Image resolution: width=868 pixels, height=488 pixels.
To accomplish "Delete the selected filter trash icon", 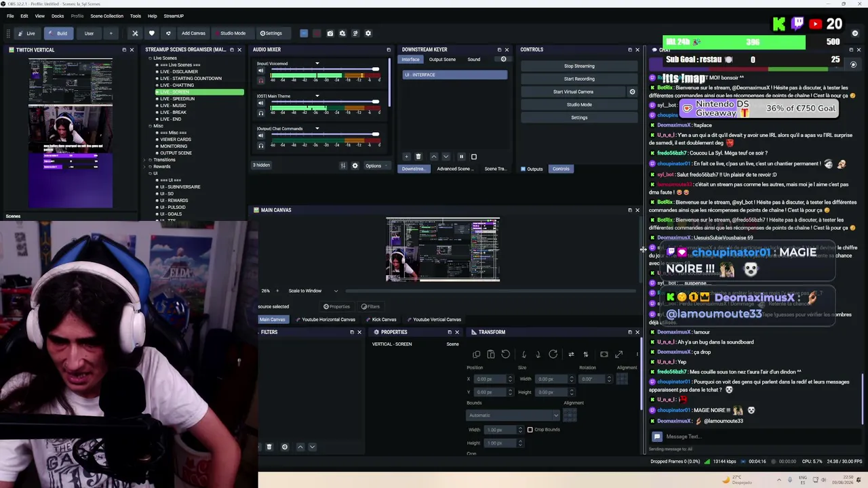I will [269, 447].
